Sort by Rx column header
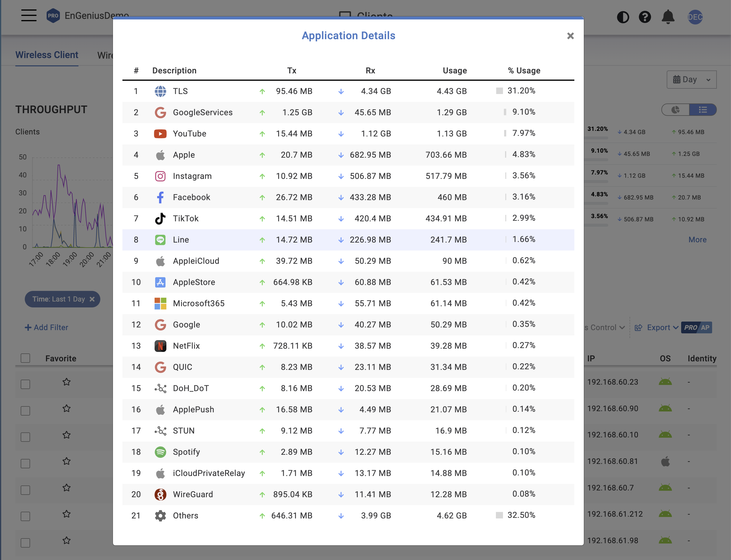 click(370, 71)
